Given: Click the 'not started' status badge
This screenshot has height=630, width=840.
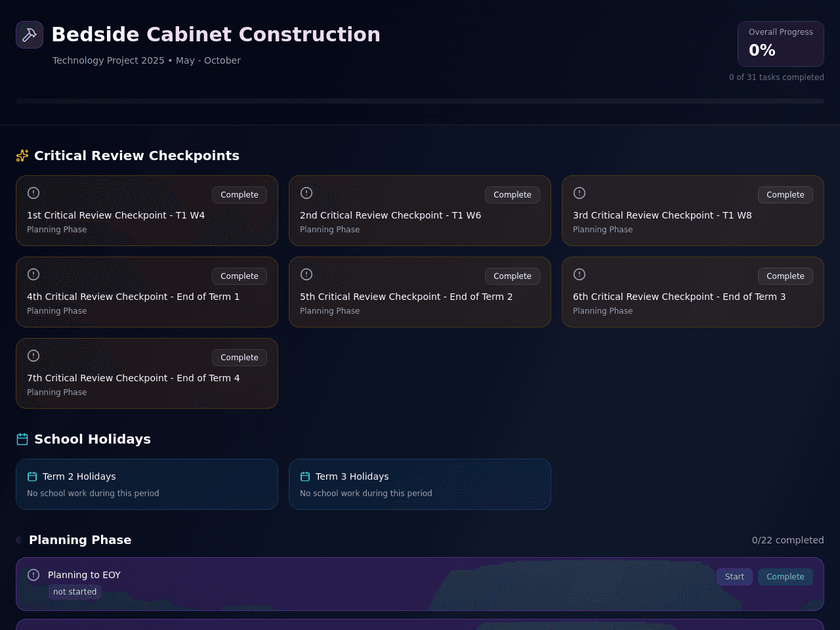Looking at the screenshot, I should tap(75, 592).
